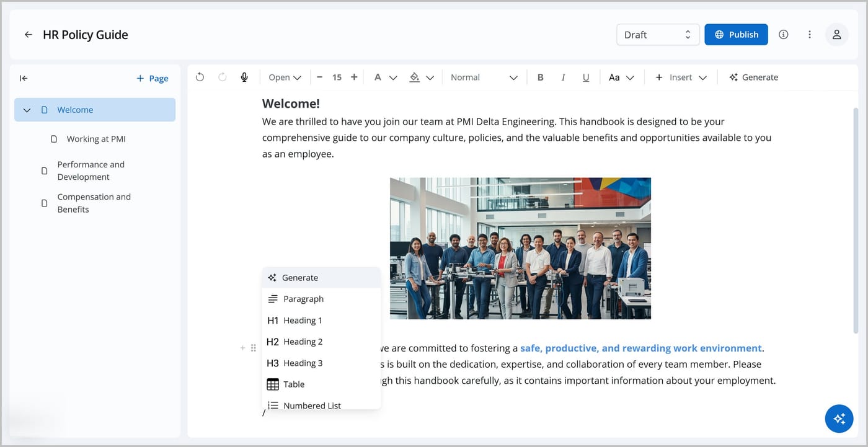
Task: Choose Generate in the slash menu
Action: (321, 278)
